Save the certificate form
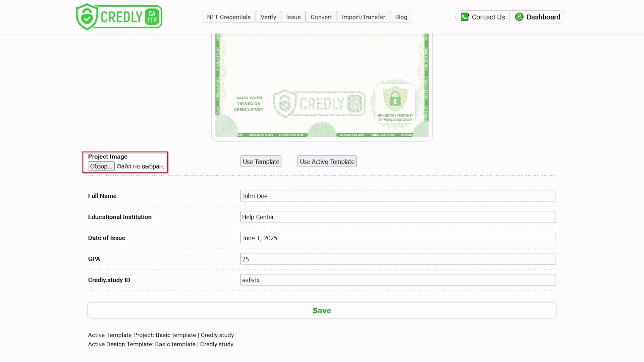The image size is (644, 362). 322,310
